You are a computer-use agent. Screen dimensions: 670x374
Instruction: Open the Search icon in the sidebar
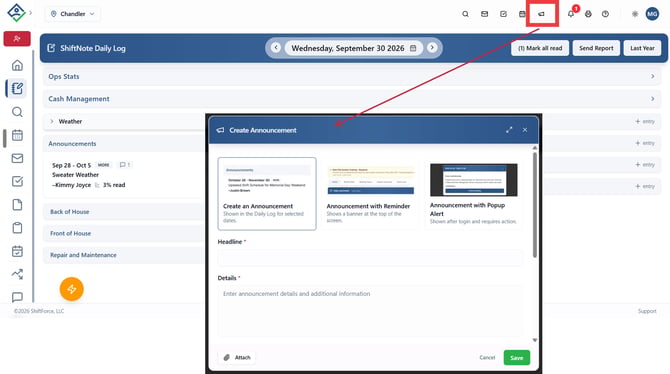pos(17,112)
